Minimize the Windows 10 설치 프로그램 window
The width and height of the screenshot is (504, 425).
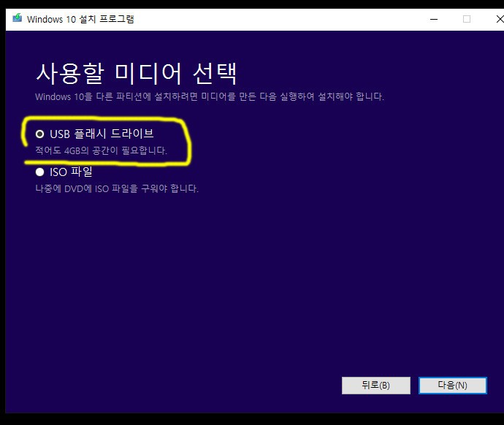[x=434, y=19]
